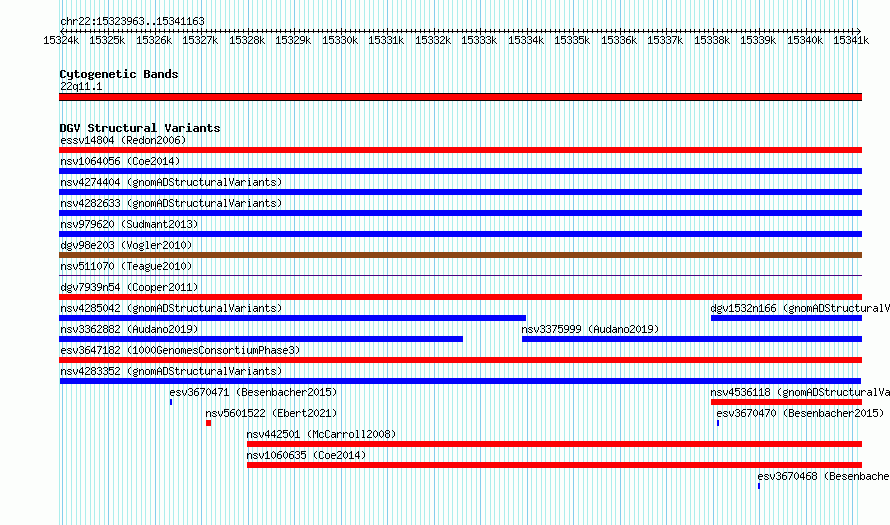Click the red nsv1060635 variant bar
The height and width of the screenshot is (525, 890).
coord(555,465)
